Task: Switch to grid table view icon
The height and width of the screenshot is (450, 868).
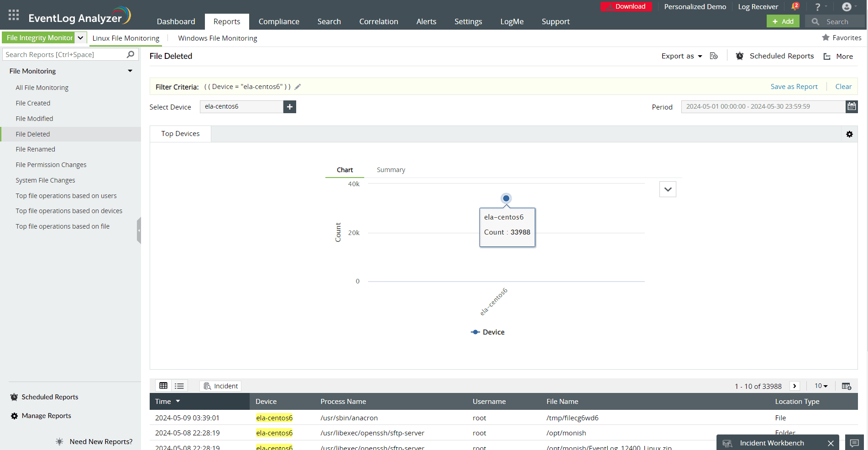Action: tap(163, 386)
